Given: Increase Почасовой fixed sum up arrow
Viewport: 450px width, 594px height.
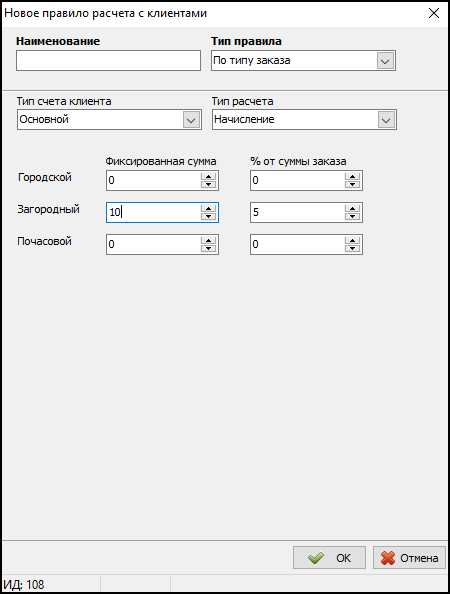Looking at the screenshot, I should point(208,240).
